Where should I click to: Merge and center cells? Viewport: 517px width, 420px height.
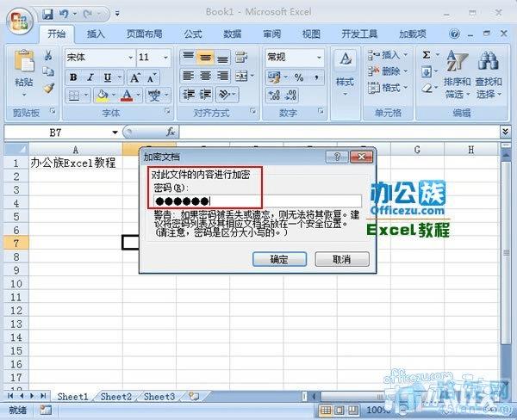coord(241,77)
